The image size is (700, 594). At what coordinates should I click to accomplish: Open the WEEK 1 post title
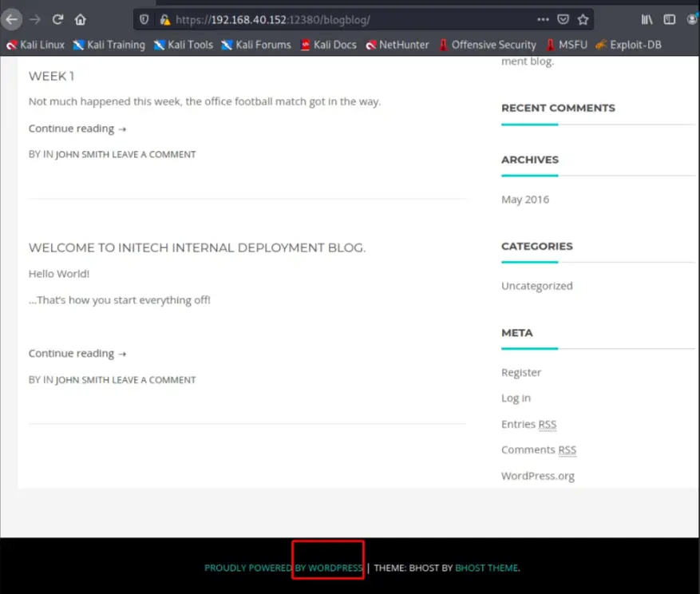click(x=51, y=77)
